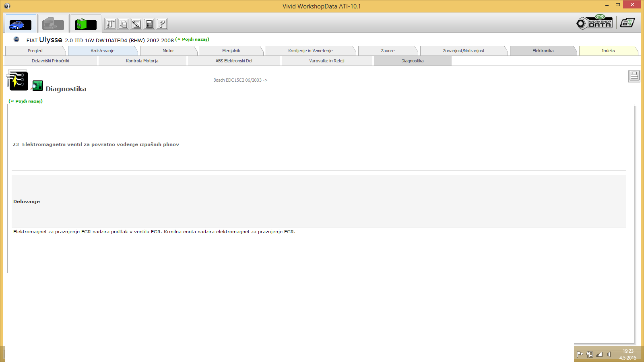Switch to the Zavore tab
Image resolution: width=644 pixels, height=362 pixels.
click(388, 51)
